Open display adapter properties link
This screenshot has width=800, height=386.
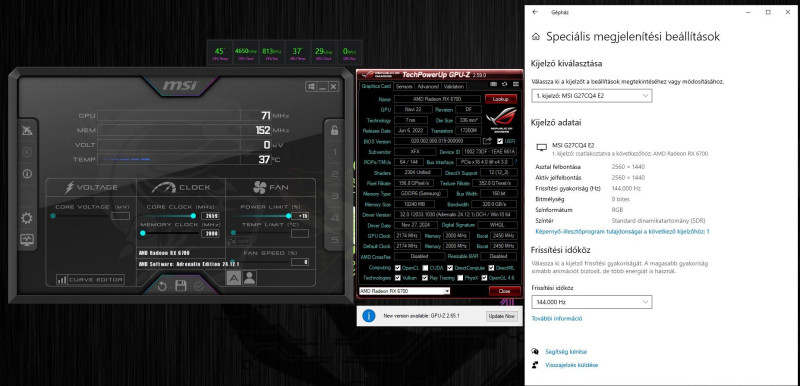pos(622,231)
